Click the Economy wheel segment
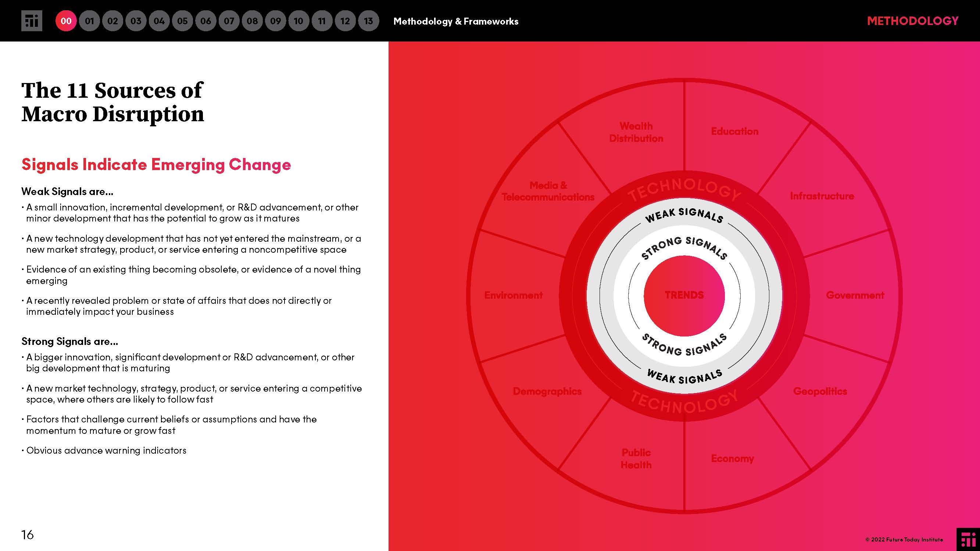Viewport: 980px width, 551px height. click(732, 458)
